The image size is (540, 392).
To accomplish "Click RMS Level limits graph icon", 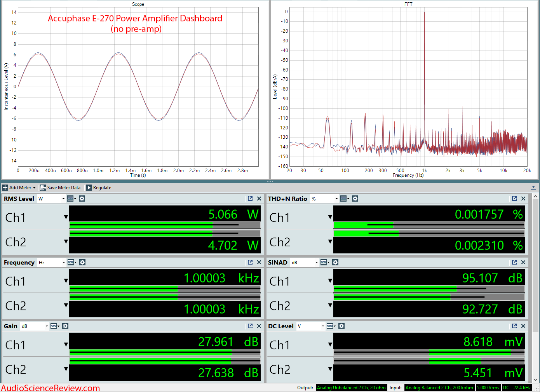I will tap(71, 199).
